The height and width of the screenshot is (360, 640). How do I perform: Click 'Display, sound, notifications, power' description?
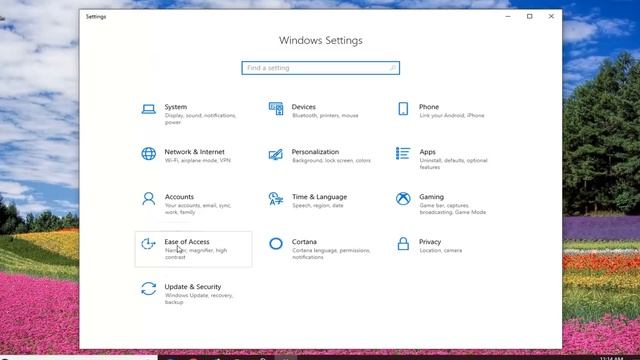click(x=200, y=119)
